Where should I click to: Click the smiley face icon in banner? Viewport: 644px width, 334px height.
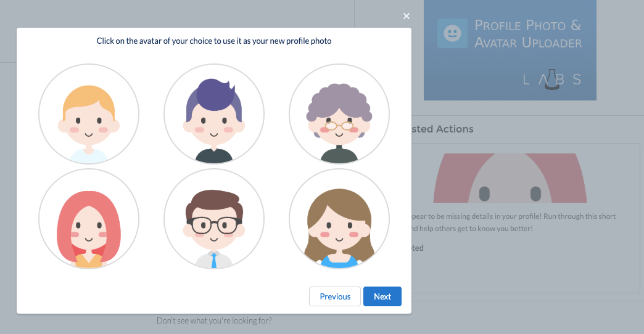click(452, 33)
